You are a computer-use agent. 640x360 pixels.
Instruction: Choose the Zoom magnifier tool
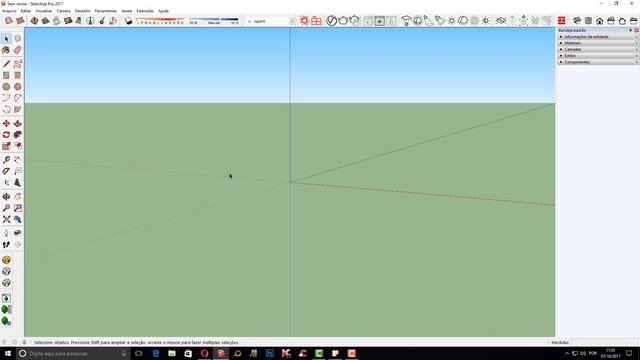pyautogui.click(x=6, y=208)
